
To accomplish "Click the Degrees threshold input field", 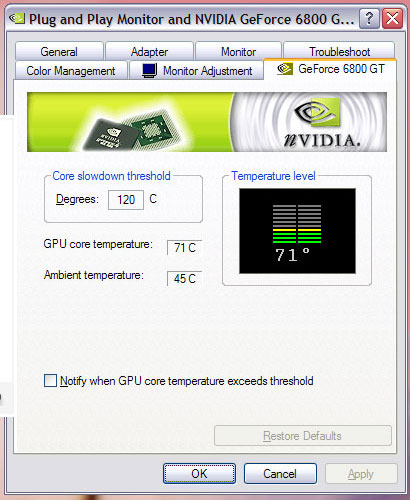I will pyautogui.click(x=126, y=200).
